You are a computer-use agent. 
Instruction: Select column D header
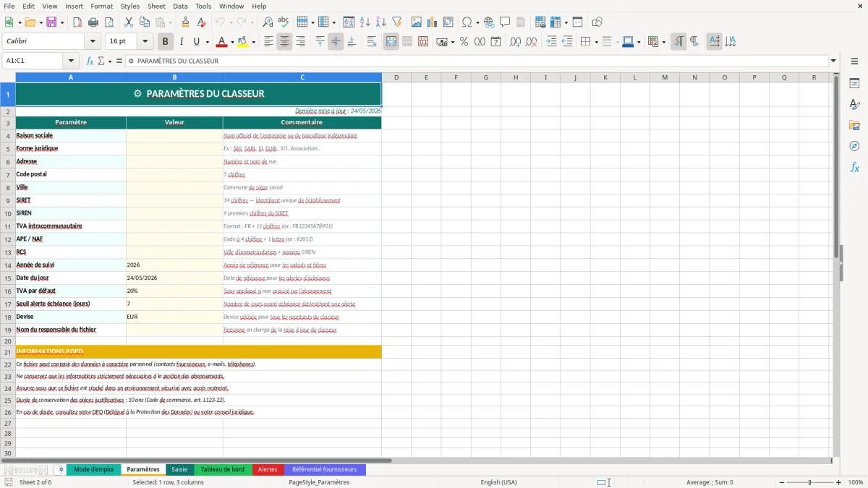pyautogui.click(x=396, y=77)
